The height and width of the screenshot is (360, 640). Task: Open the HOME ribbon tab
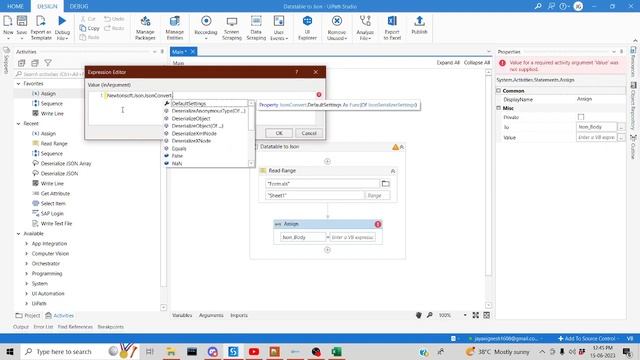[x=15, y=6]
